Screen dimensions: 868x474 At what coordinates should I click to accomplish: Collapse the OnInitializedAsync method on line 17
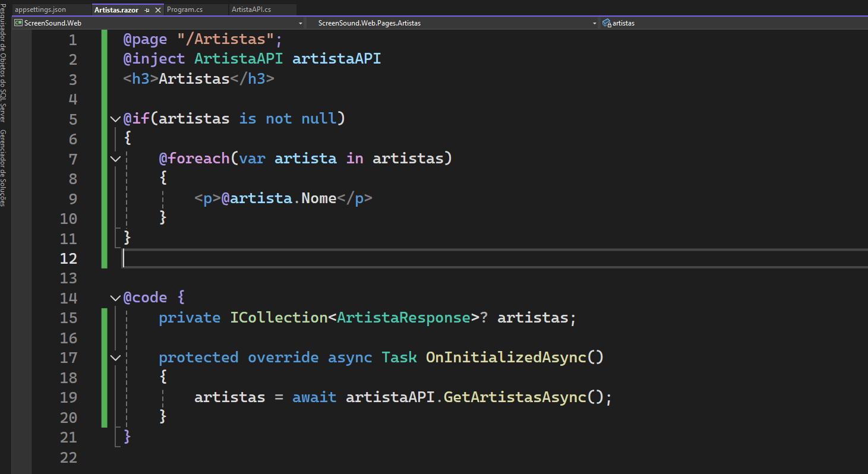pyautogui.click(x=115, y=358)
